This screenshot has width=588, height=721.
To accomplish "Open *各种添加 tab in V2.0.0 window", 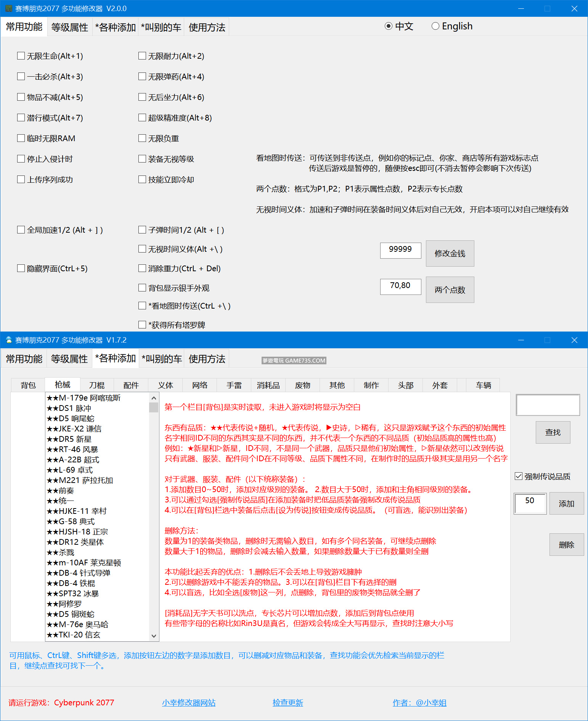I will [116, 27].
